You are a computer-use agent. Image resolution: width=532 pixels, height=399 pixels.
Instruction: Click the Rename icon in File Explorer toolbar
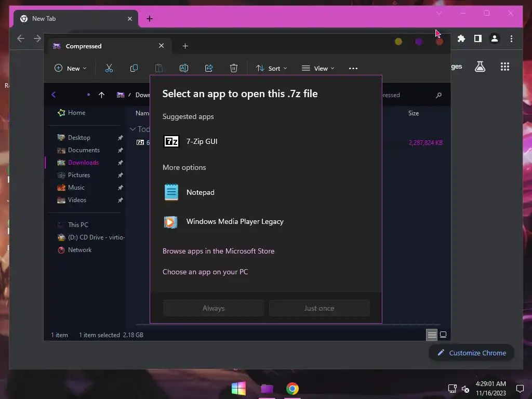pyautogui.click(x=184, y=68)
